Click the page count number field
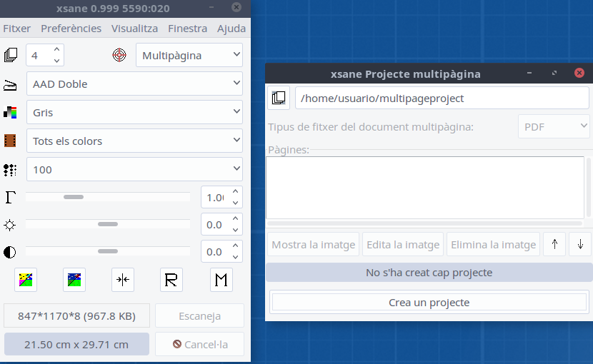The image size is (593, 364). (x=39, y=55)
